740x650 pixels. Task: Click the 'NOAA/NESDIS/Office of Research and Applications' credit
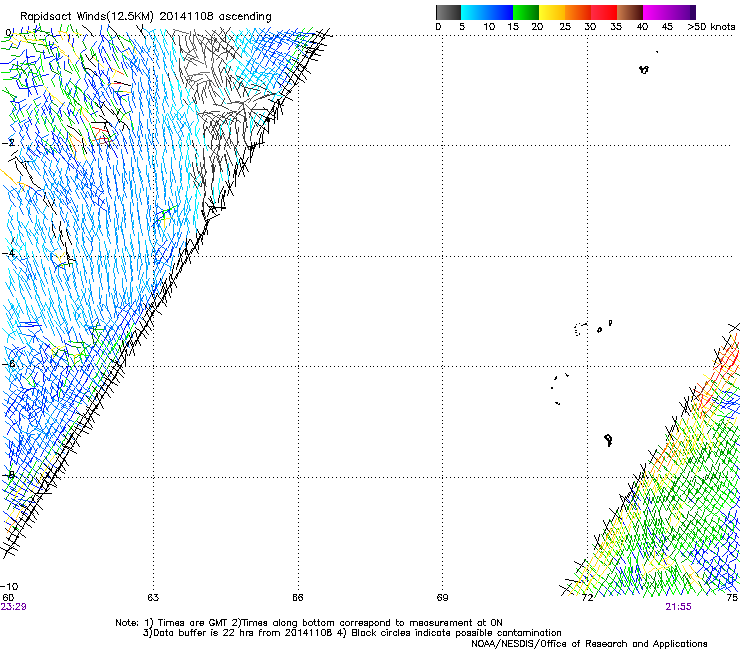589,644
